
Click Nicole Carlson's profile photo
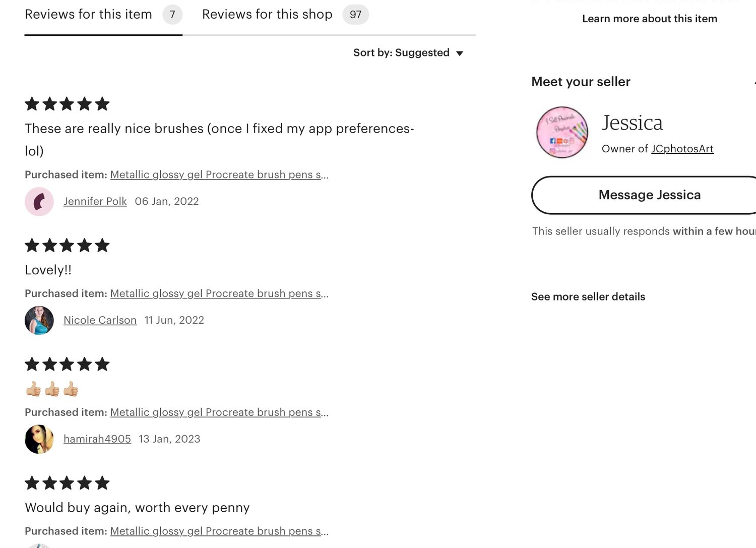click(39, 321)
